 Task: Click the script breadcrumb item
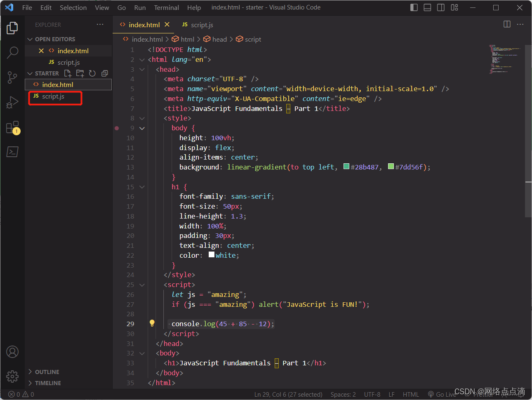click(x=248, y=39)
